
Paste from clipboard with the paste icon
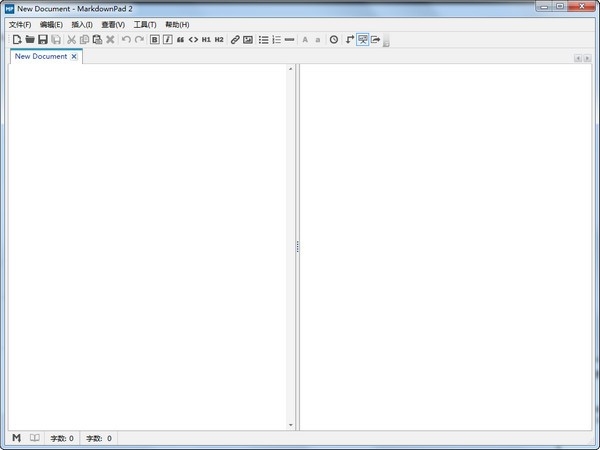point(97,39)
